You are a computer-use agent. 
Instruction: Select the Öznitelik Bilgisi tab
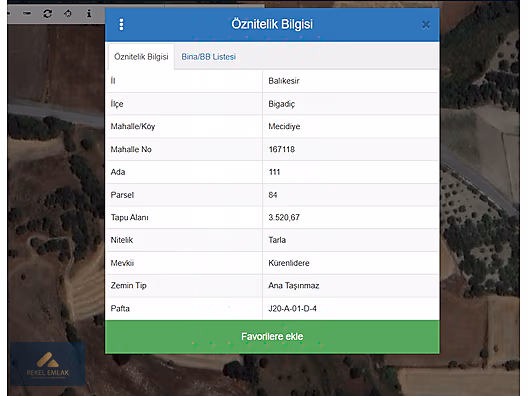tap(141, 57)
